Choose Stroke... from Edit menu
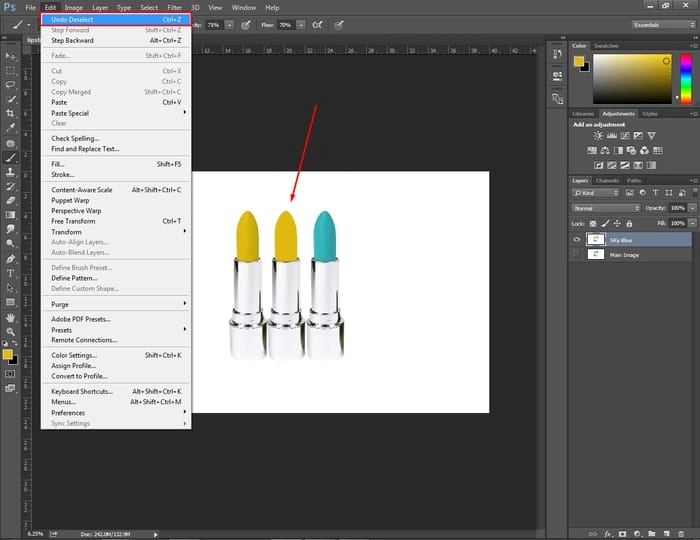 coord(116,174)
